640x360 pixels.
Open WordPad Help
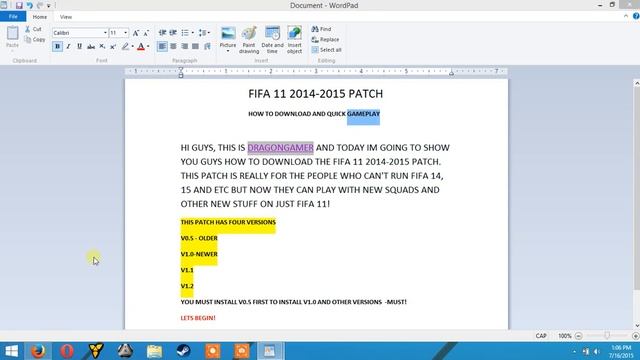click(x=636, y=16)
